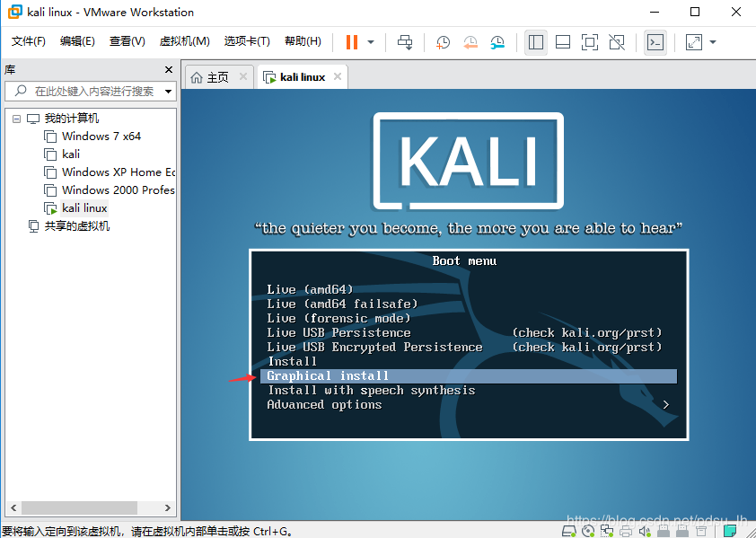Choose Live (amd64) boot option
The width and height of the screenshot is (756, 538).
pos(310,289)
